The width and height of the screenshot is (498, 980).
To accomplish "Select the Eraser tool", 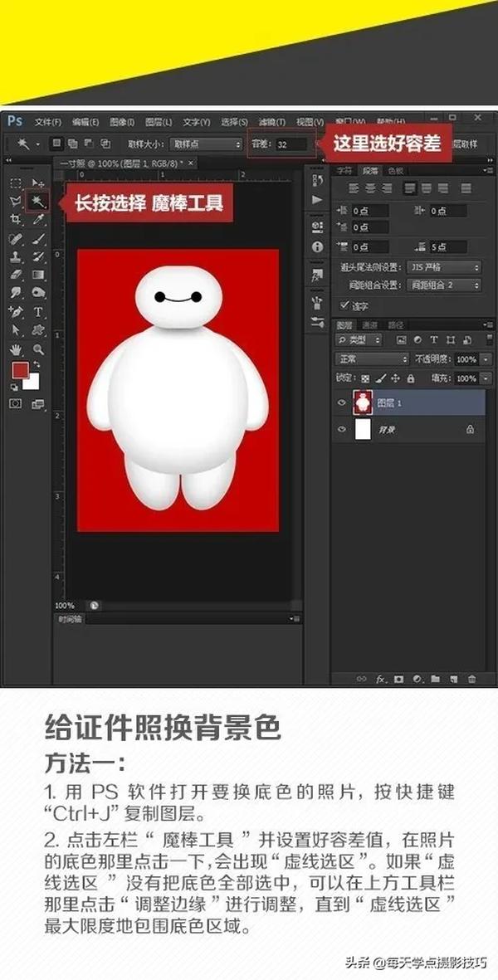I will point(17,275).
